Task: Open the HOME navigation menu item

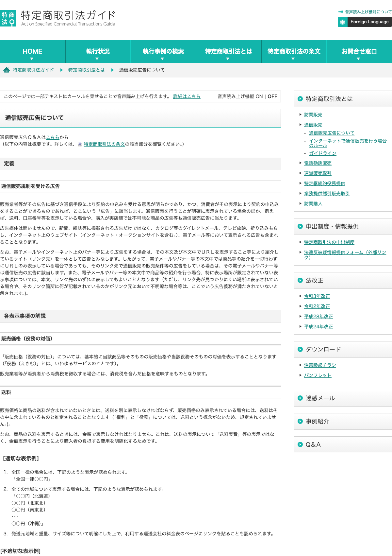Action: coord(33,51)
